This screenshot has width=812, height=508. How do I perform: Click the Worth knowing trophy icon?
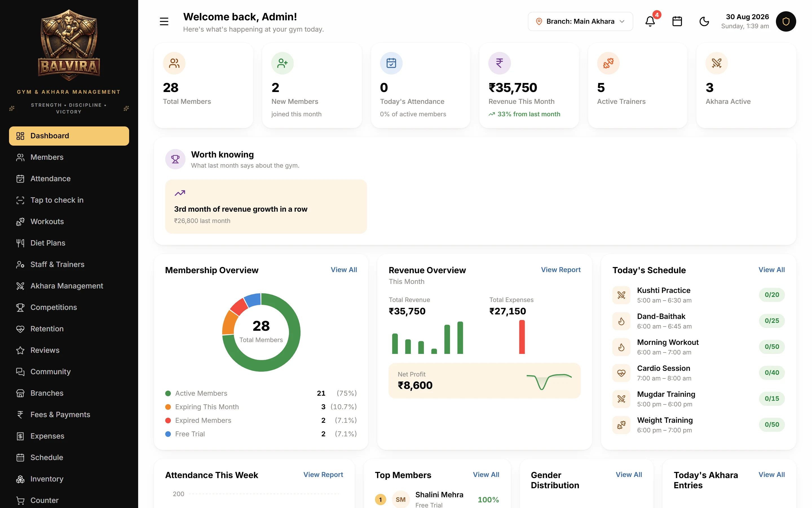[175, 159]
